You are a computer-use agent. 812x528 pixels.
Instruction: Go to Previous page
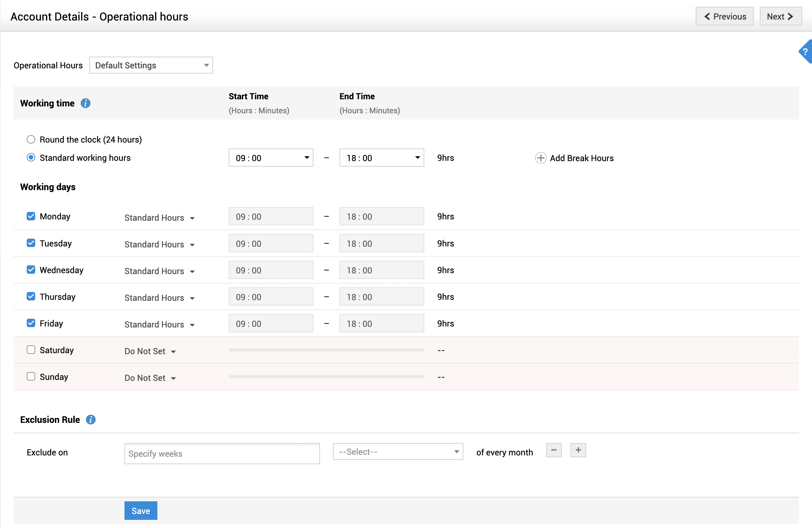pos(724,16)
